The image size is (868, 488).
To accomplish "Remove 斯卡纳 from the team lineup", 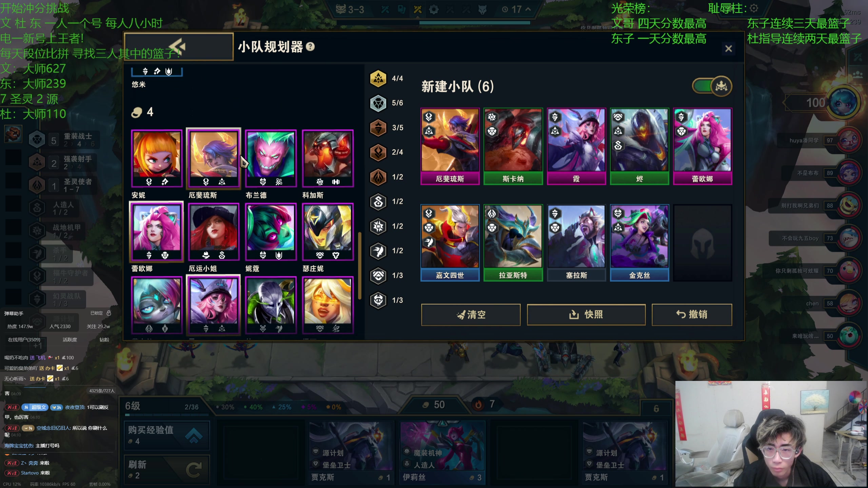I will [x=513, y=146].
